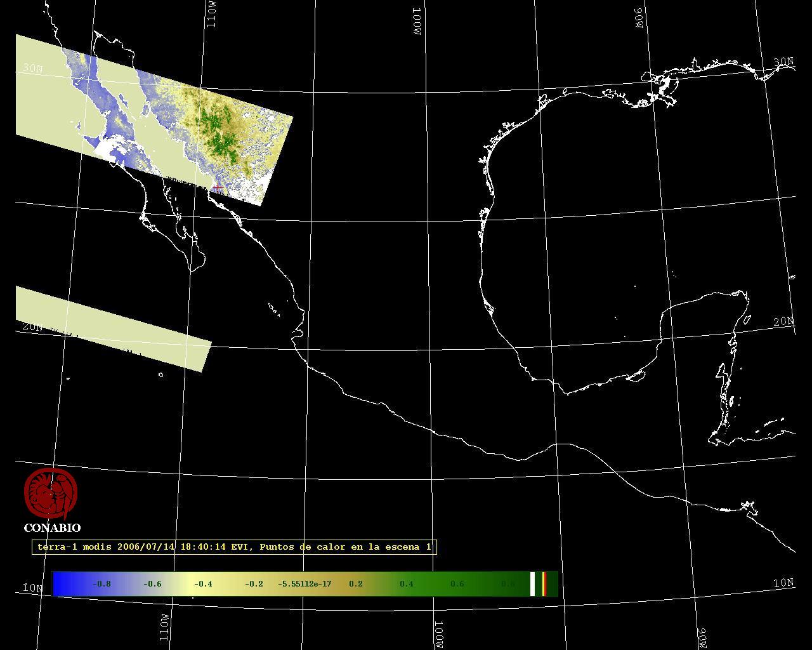Screen dimensions: 812x650
Task: Click the 10N latitude label on right edge
Action: [783, 583]
